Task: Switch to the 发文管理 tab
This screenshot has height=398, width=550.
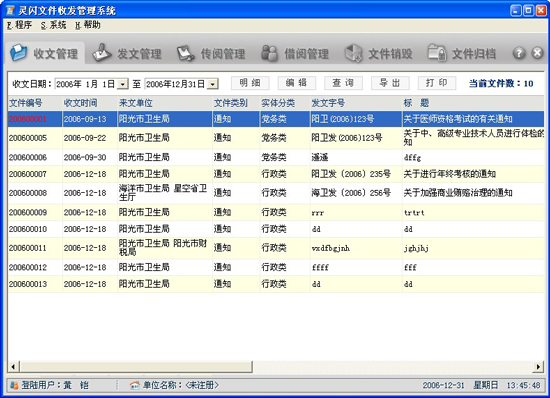Action: point(127,53)
